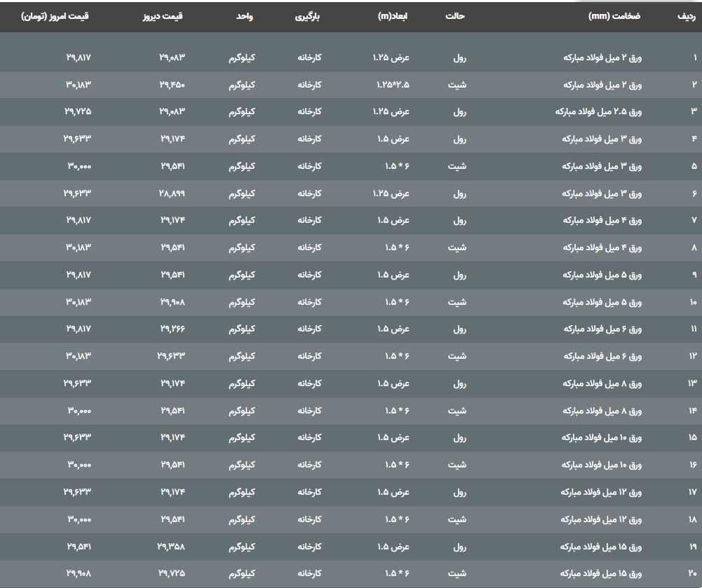Click yesterday's price ۲۹,۲۶۶ in row 11
702x588 pixels.
click(173, 329)
